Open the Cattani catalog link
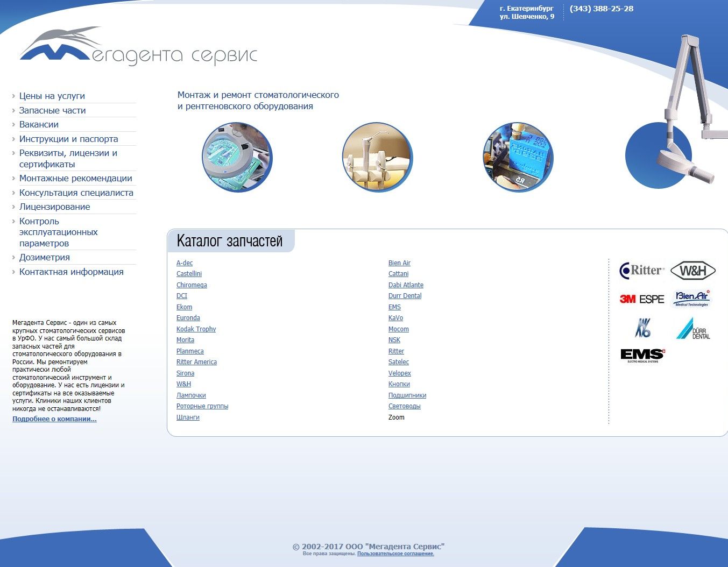Image resolution: width=728 pixels, height=567 pixels. click(x=398, y=274)
